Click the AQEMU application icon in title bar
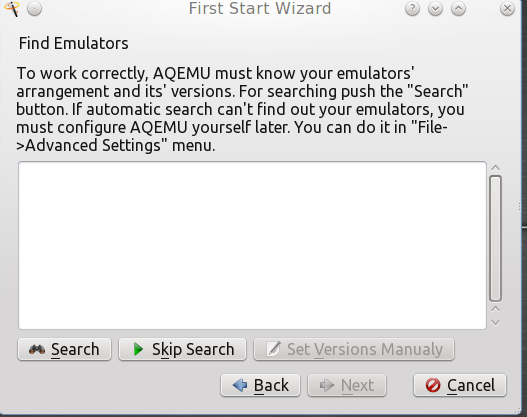 point(12,8)
